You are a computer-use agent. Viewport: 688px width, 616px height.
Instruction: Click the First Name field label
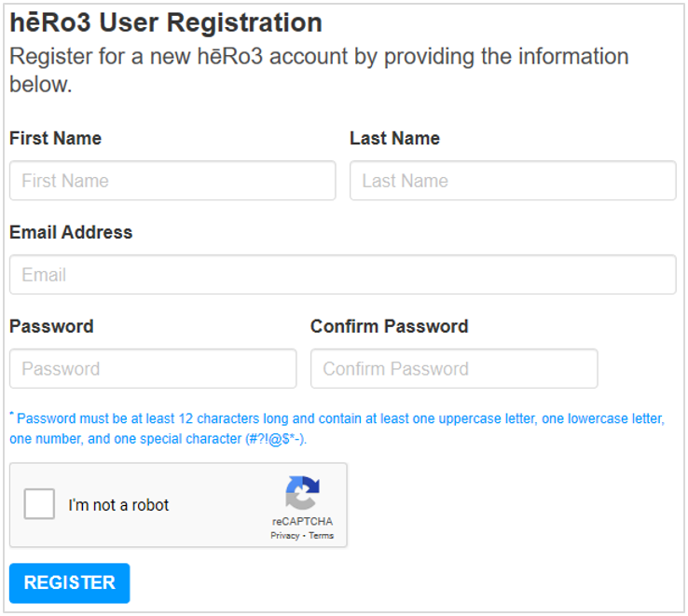[x=56, y=138]
